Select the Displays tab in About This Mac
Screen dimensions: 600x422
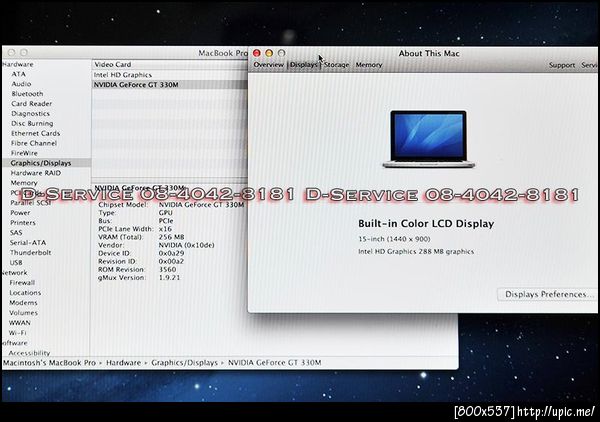pos(303,65)
